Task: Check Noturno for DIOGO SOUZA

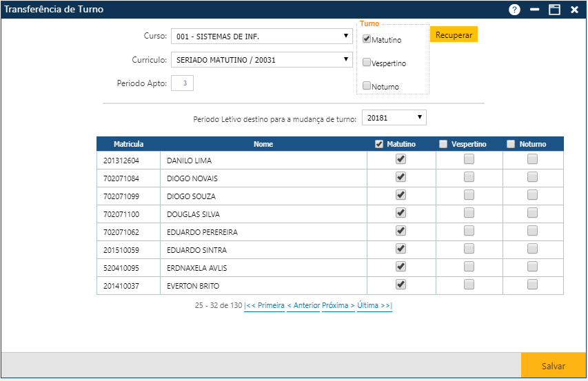Action: [x=532, y=195]
